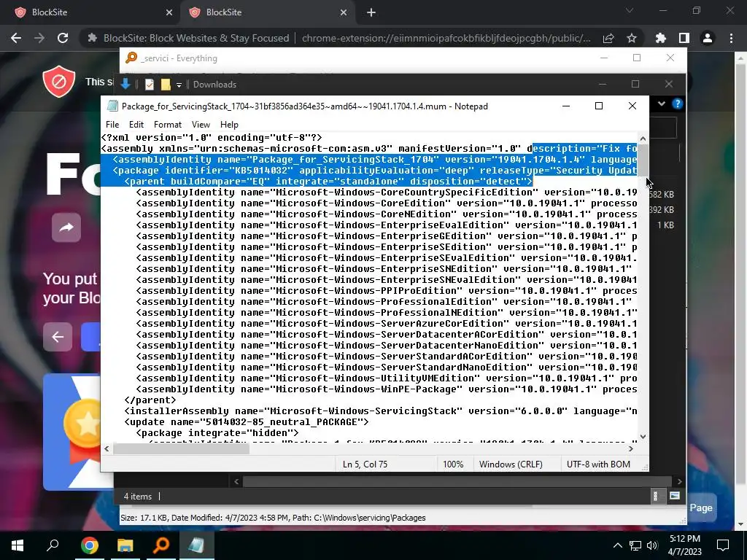Viewport: 747px width, 560px height.
Task: Click the 'UTF-8 with BOM' status entry
Action: point(598,464)
